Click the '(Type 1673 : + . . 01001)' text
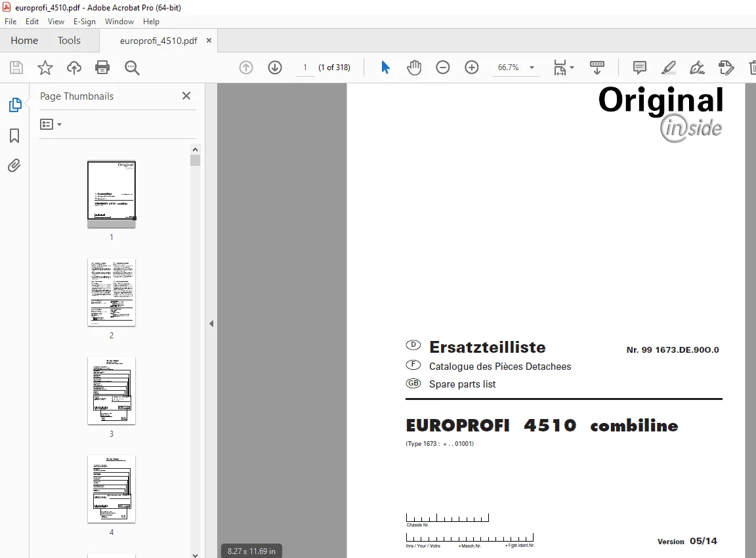 440,444
